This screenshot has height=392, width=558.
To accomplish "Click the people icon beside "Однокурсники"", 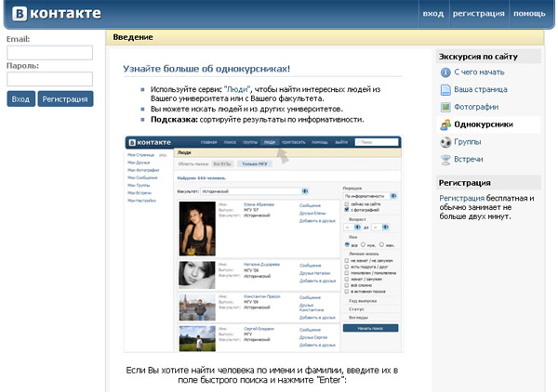I will (445, 124).
